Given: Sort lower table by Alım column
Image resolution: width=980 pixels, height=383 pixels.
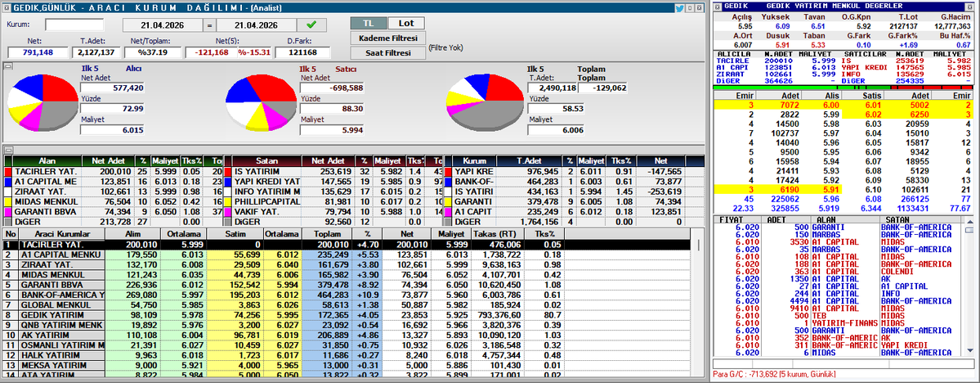Looking at the screenshot, I should click(132, 233).
